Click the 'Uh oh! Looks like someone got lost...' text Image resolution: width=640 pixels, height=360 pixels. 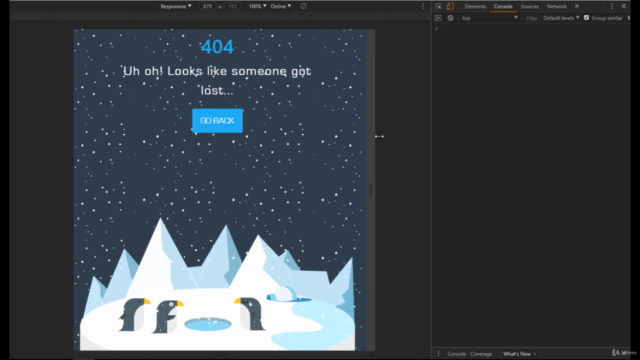pyautogui.click(x=217, y=80)
